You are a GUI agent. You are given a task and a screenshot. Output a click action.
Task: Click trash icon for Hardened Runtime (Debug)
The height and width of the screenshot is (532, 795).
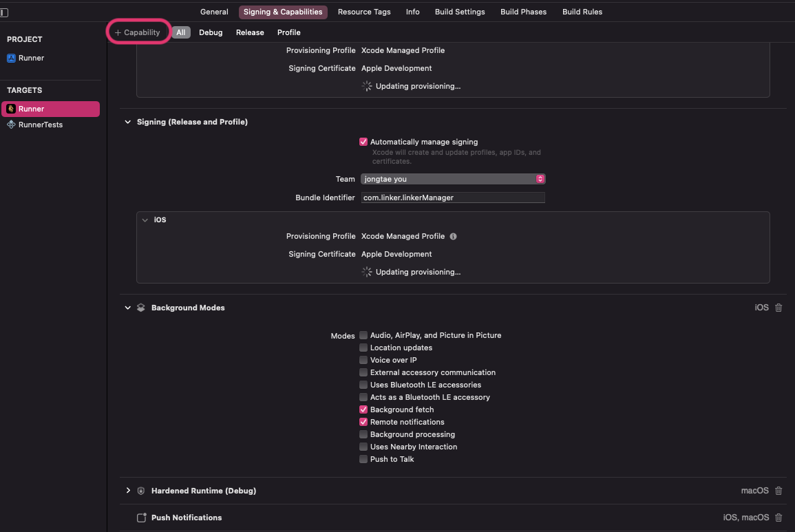778,491
